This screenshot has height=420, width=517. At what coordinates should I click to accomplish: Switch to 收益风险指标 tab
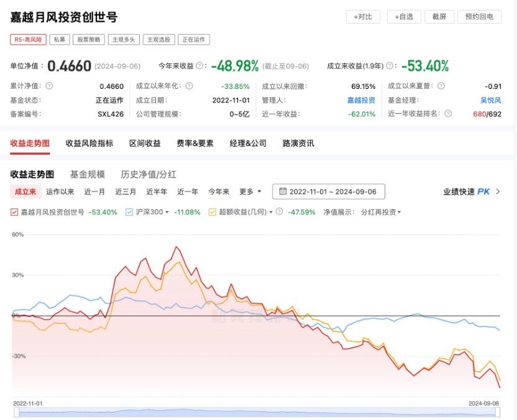89,143
